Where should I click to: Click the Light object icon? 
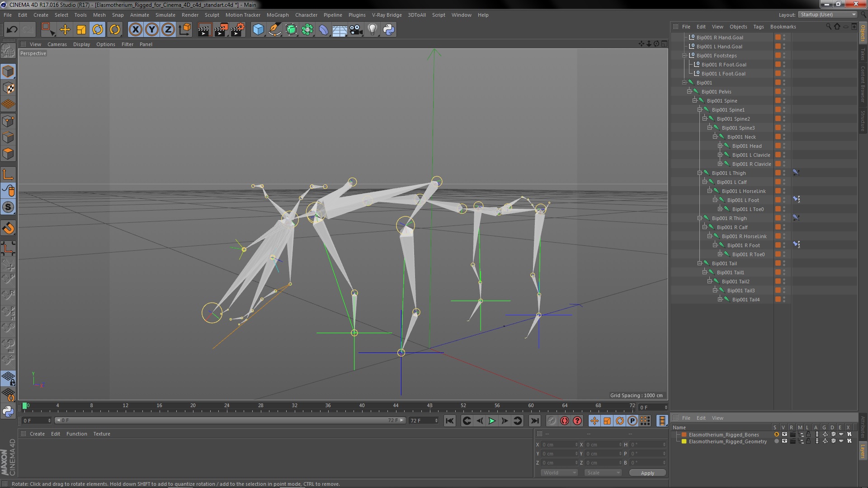coord(372,30)
